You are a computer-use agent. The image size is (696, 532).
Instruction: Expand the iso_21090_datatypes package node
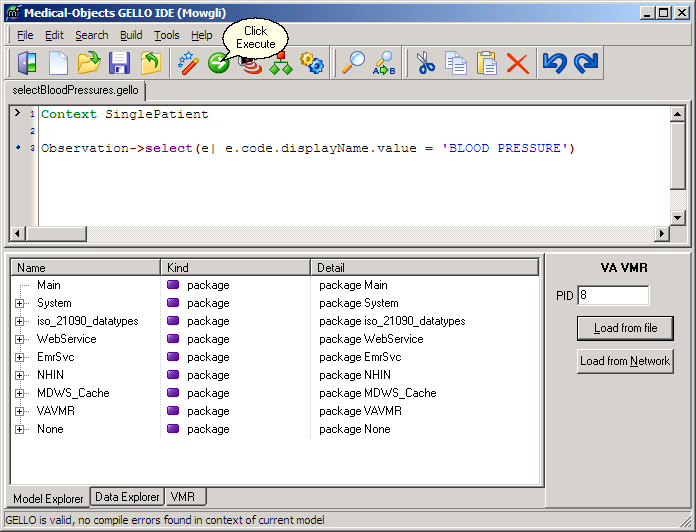(x=20, y=321)
